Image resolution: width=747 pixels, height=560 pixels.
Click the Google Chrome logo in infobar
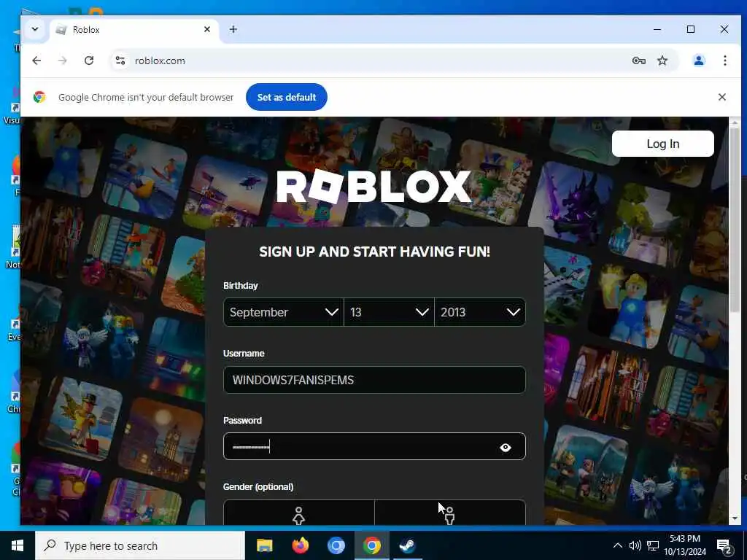tap(39, 97)
